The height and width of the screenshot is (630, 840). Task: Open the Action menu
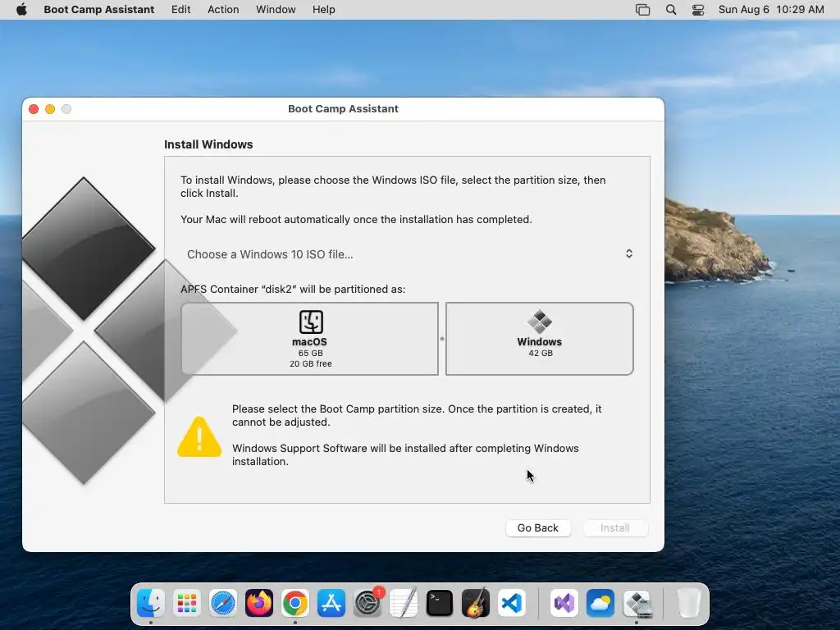pos(223,10)
